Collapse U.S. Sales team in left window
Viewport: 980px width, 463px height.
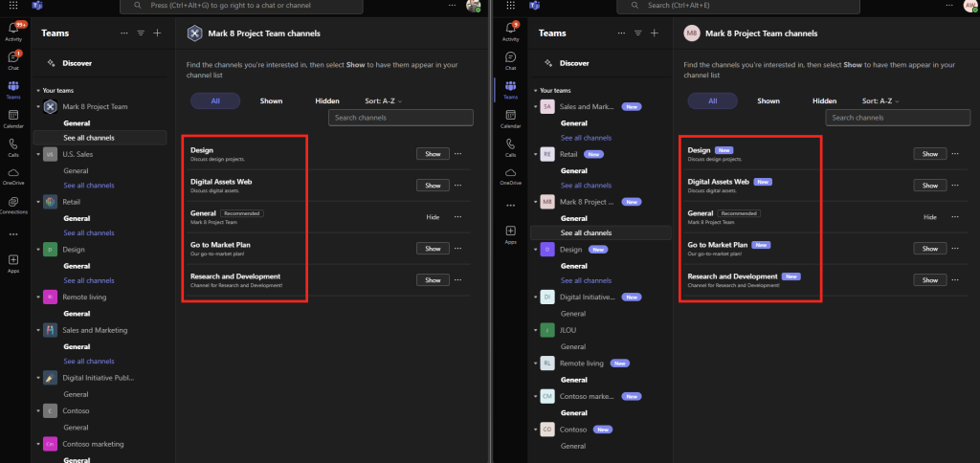coord(38,154)
